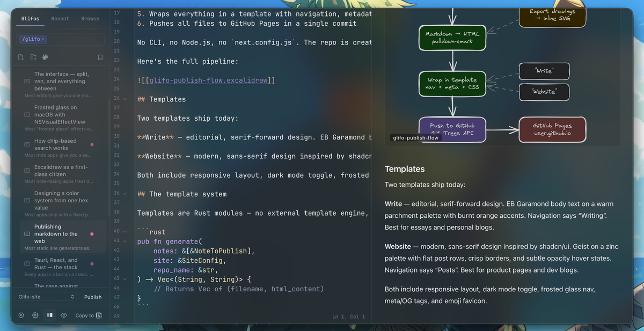Click note icon beside 'Tauri, React, and Rust'
Image resolution: width=644 pixels, height=331 pixels.
pyautogui.click(x=27, y=263)
